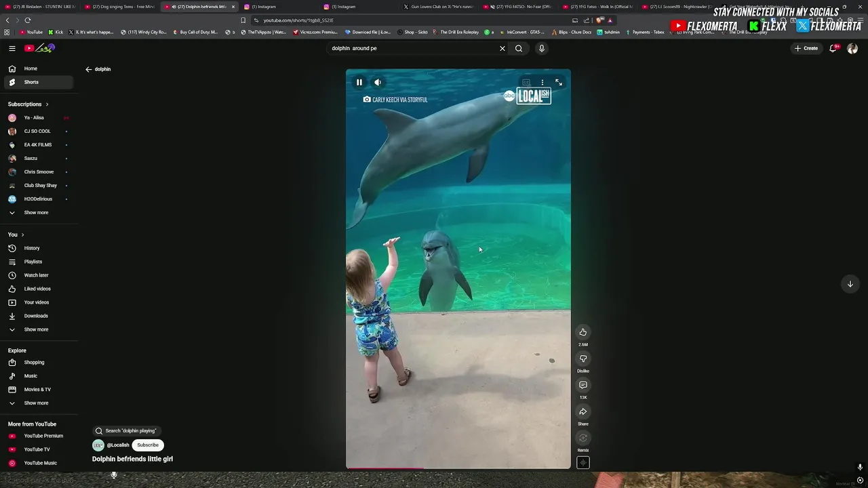Open Club Shay Shay channel
Viewport: 868px width, 488px height.
tap(39, 186)
